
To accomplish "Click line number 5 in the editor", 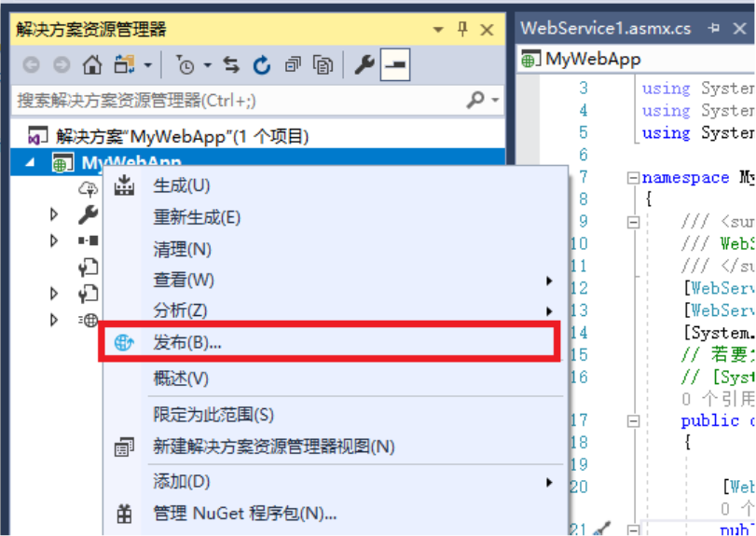I will tap(584, 132).
